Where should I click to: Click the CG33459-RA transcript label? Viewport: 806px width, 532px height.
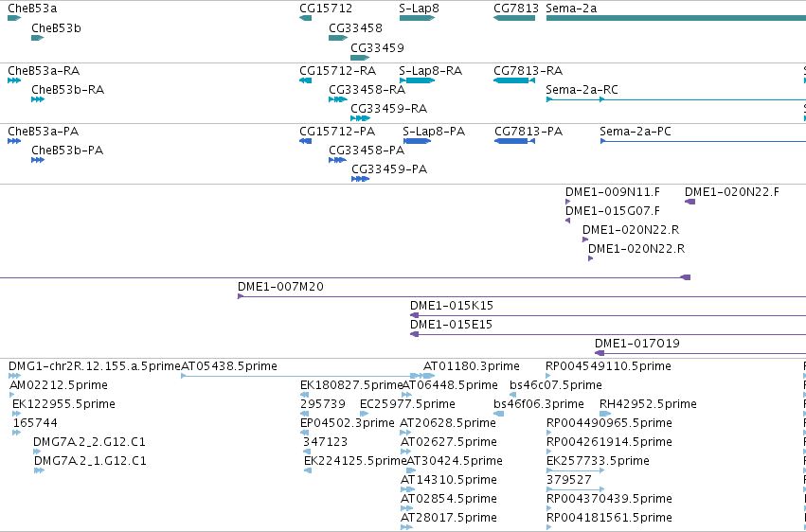click(x=388, y=109)
